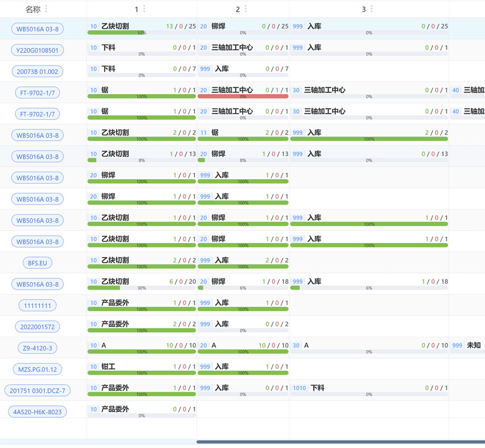The height and width of the screenshot is (448, 485).
Task: Open column 3 header kebab menu
Action: coord(372,9)
